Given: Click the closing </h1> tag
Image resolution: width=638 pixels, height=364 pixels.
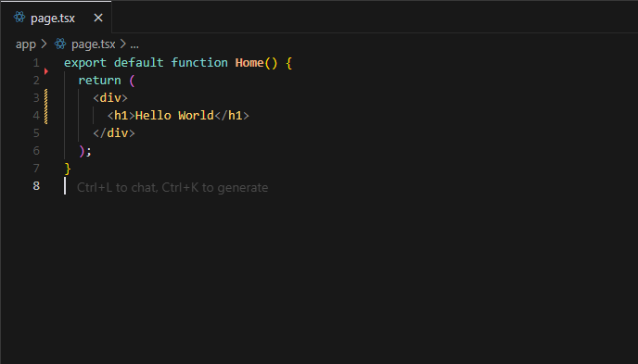Looking at the screenshot, I should click(232, 116).
